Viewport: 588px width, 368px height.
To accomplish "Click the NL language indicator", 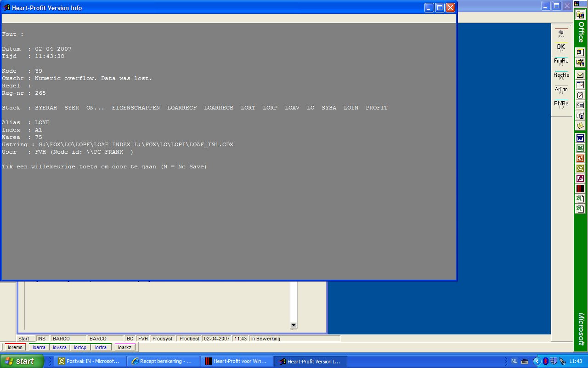I will point(514,362).
